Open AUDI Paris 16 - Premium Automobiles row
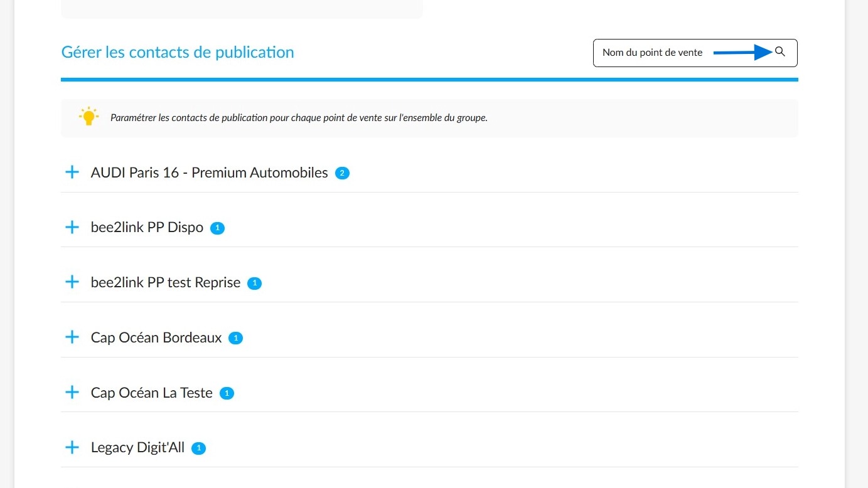The height and width of the screenshot is (488, 868). 429,172
